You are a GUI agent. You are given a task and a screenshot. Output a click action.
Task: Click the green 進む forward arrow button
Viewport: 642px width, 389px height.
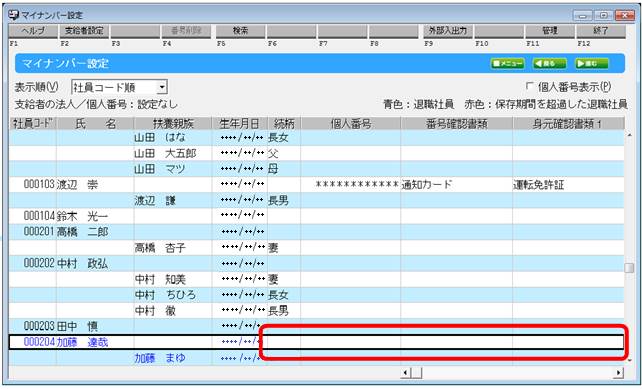click(592, 63)
